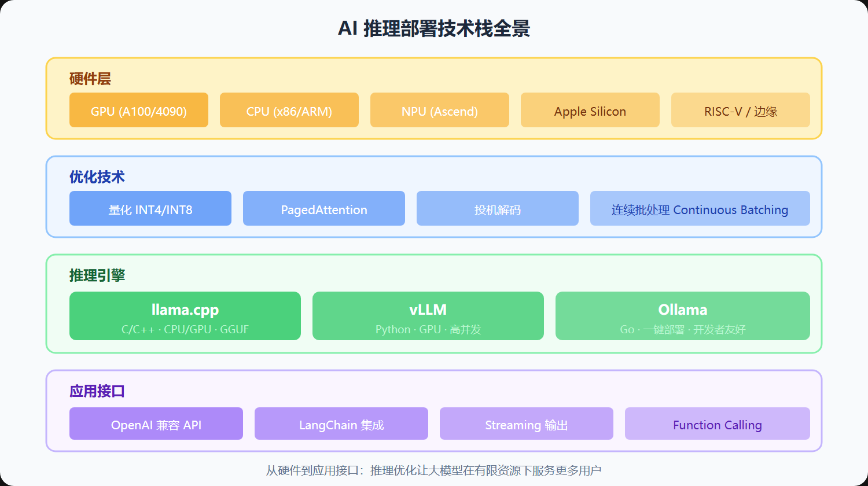Click the 硬件层 section heading

point(90,79)
